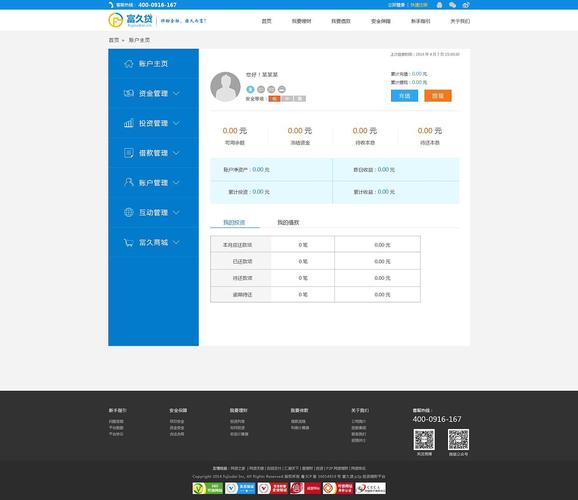Image resolution: width=578 pixels, height=500 pixels.
Task: Click the bar chart icon next to 投资管理
Action: click(129, 123)
